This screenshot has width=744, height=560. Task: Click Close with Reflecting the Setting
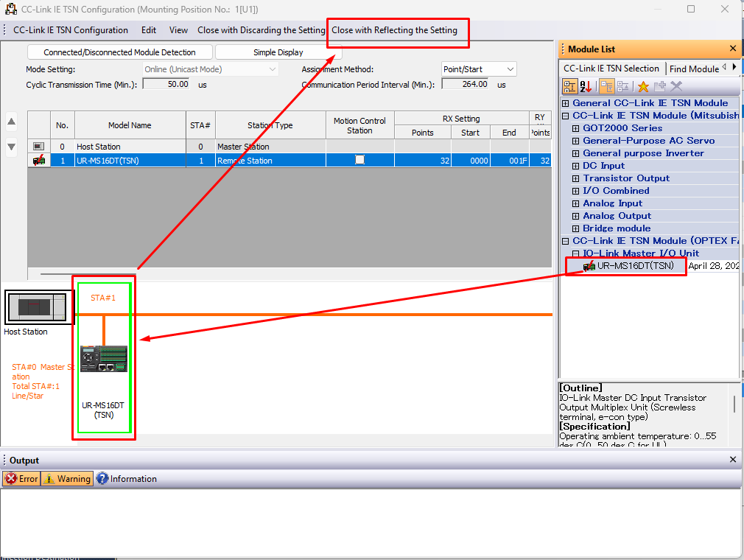coord(394,30)
